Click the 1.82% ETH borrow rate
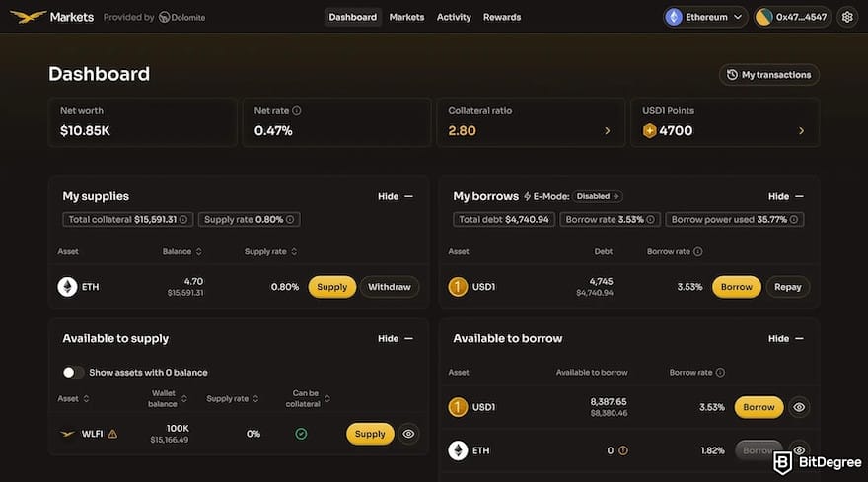868x482 pixels. (712, 450)
